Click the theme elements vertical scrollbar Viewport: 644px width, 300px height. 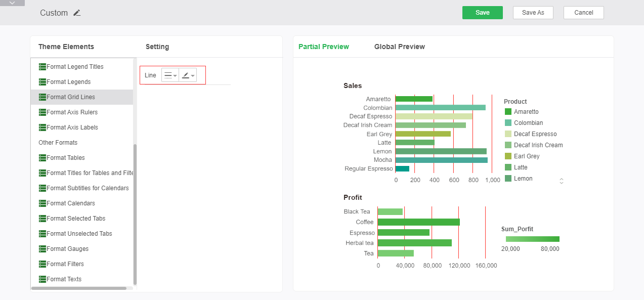click(x=135, y=212)
